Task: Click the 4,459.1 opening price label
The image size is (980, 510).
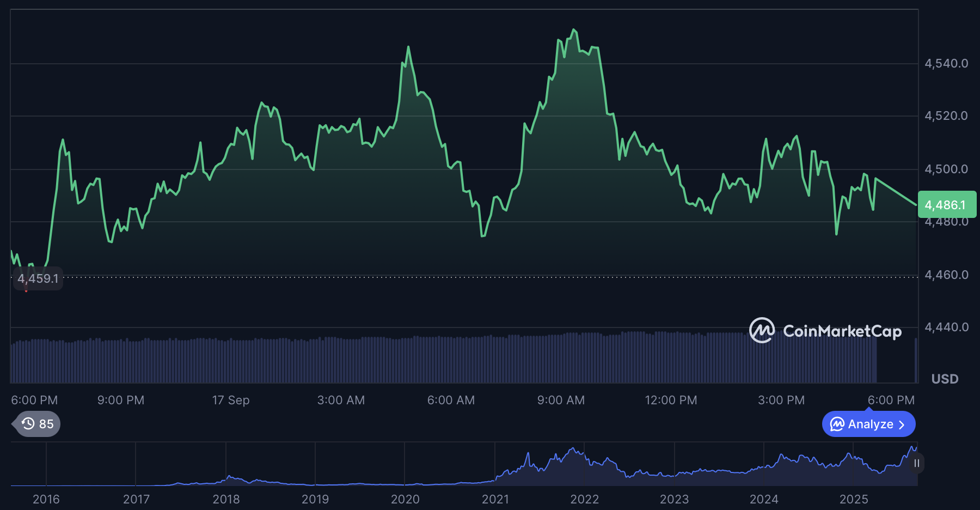Action: tap(38, 278)
